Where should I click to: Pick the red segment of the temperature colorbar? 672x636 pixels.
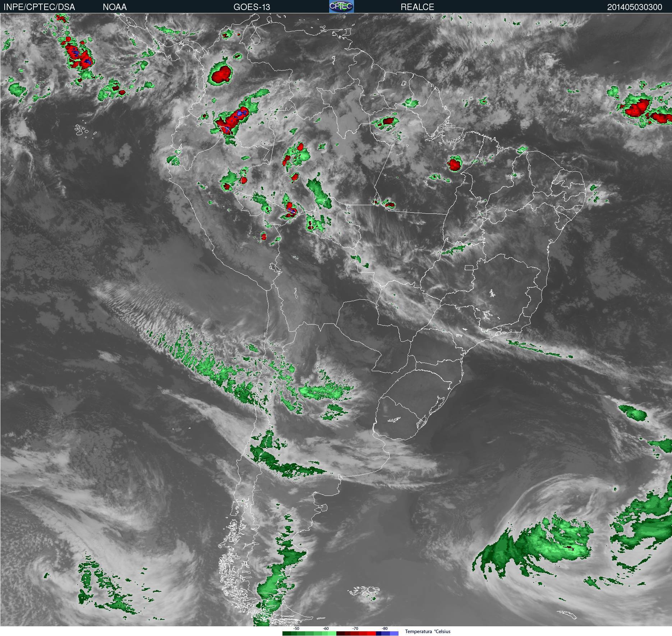(x=356, y=633)
